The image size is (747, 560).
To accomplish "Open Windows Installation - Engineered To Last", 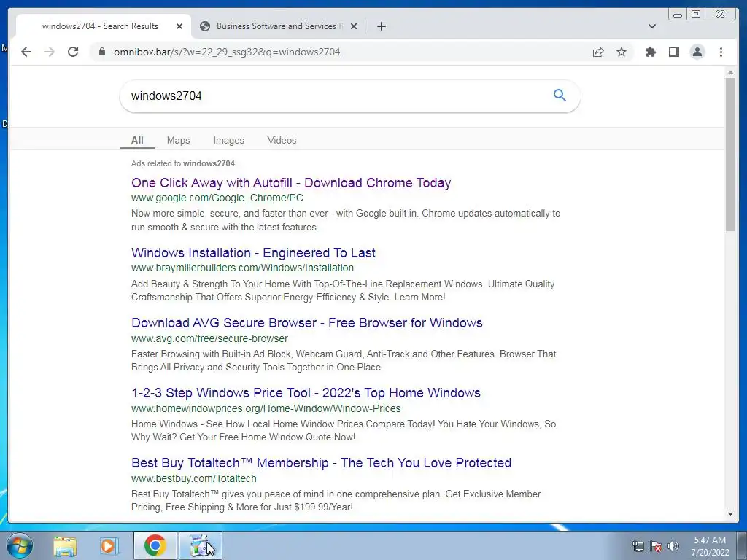I will click(x=253, y=253).
